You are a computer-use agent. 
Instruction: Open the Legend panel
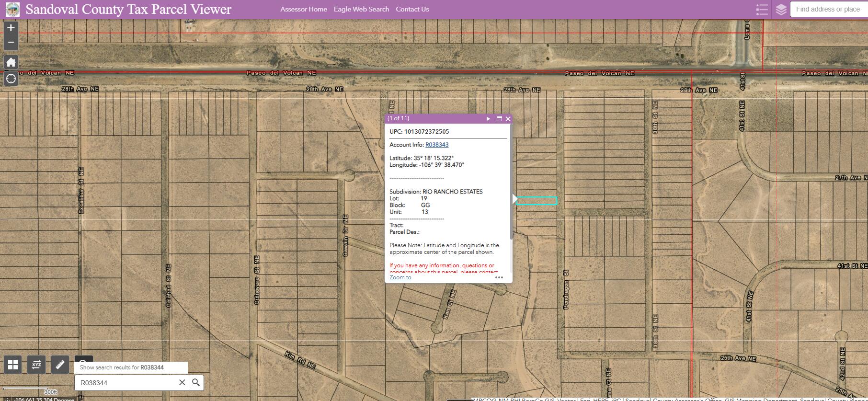tap(762, 10)
